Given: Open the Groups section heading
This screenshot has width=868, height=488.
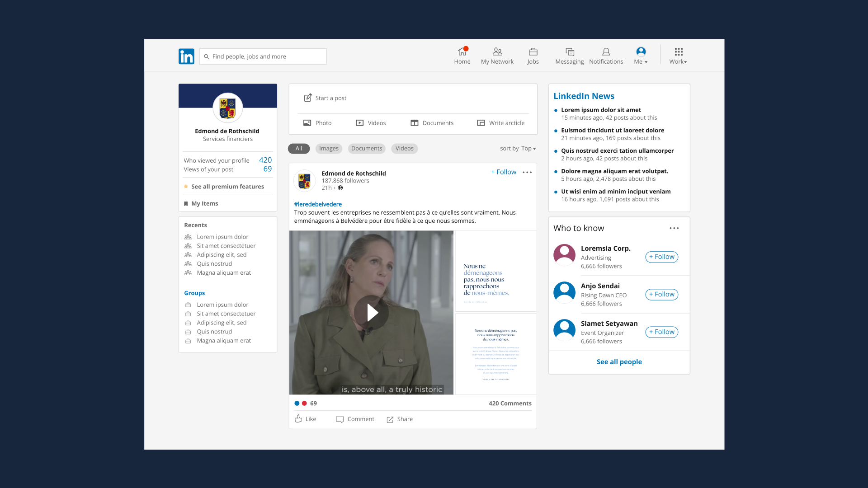Looking at the screenshot, I should (x=194, y=293).
